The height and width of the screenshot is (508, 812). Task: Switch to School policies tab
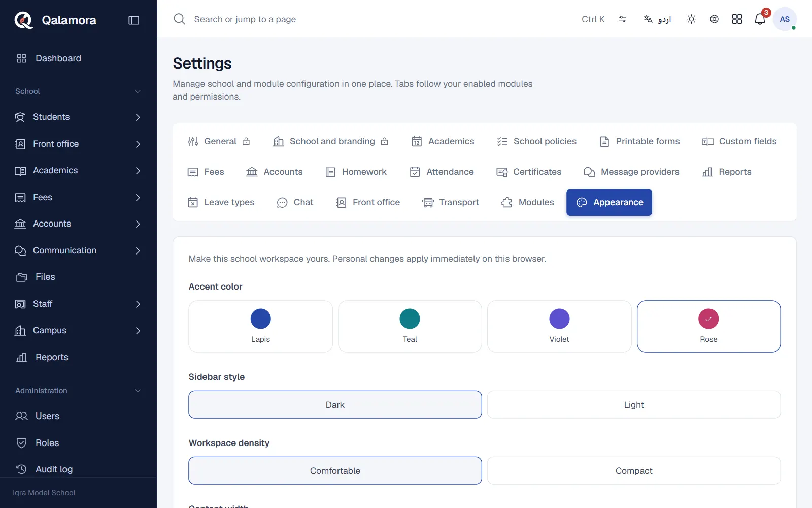pos(536,141)
